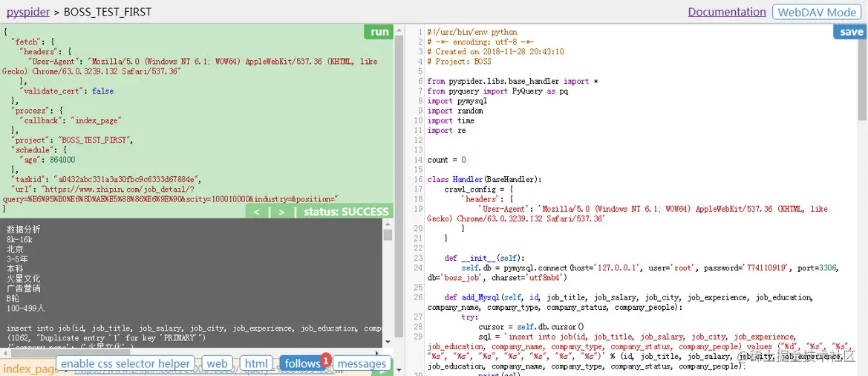Click the 8k-16k salary output line

(19, 239)
